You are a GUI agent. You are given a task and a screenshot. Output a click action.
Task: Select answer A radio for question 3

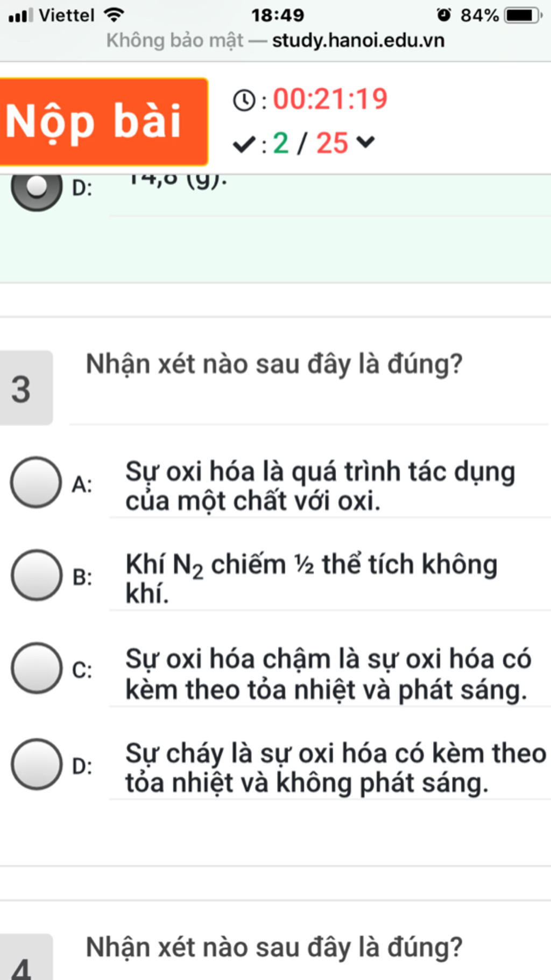coord(36,482)
